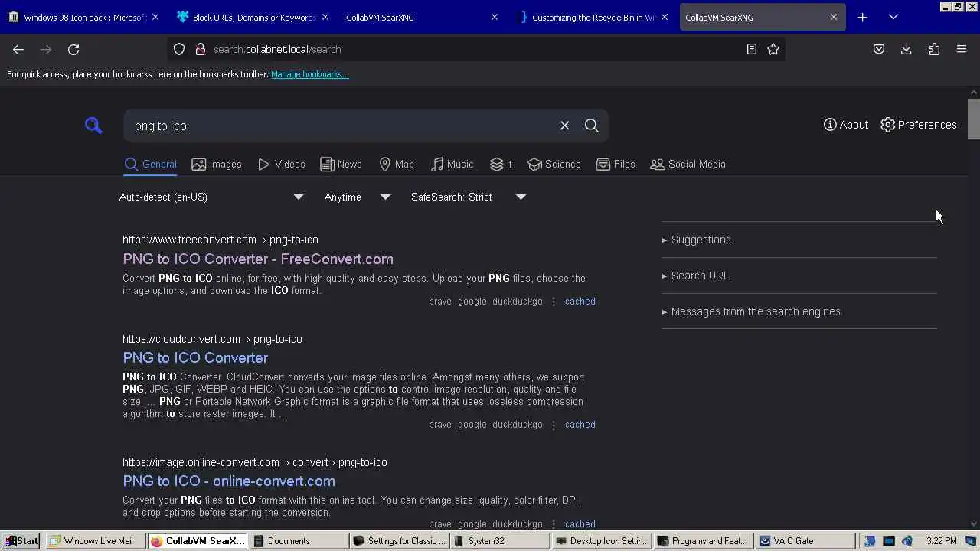Open search Preferences

(919, 125)
